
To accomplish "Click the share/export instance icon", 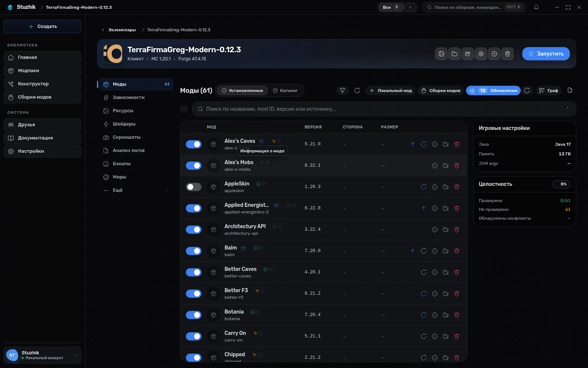I will pyautogui.click(x=468, y=54).
